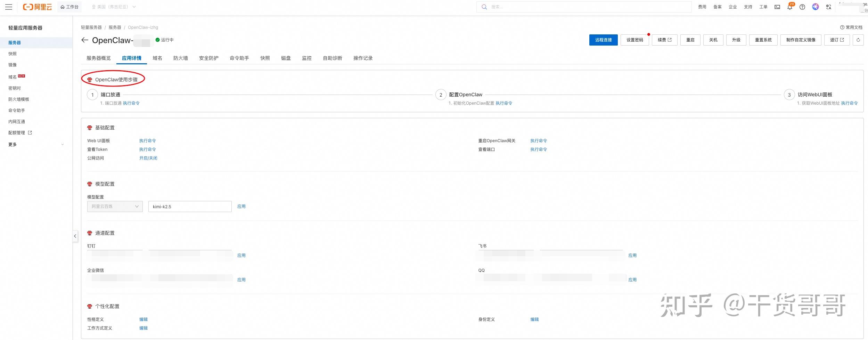Screen dimensions: 868x340
Task: Switch to the 防火墙 tab
Action: (x=181, y=58)
